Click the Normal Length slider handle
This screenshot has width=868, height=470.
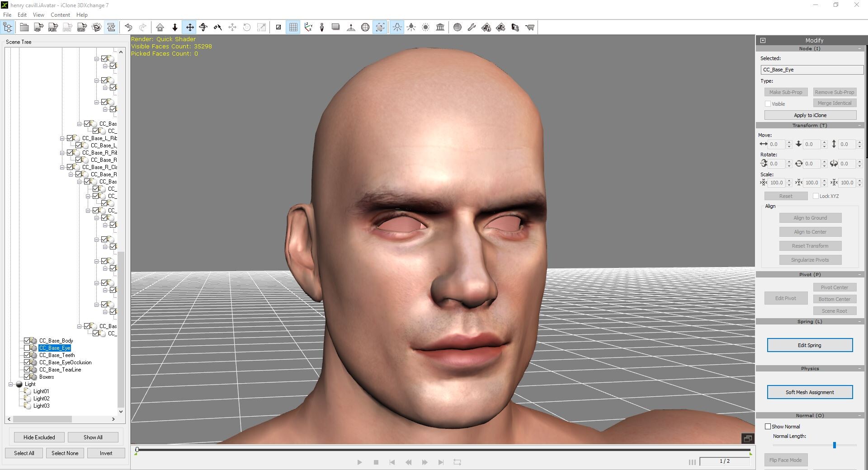coord(835,445)
